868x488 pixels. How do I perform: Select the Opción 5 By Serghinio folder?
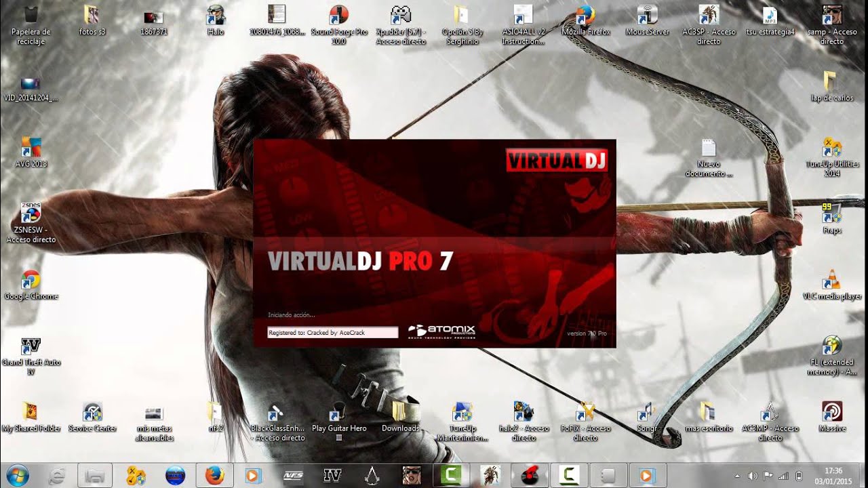(461, 24)
